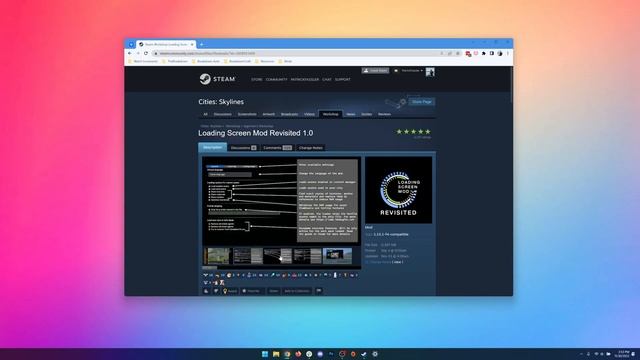Select the Videos hub tab

coord(309,114)
